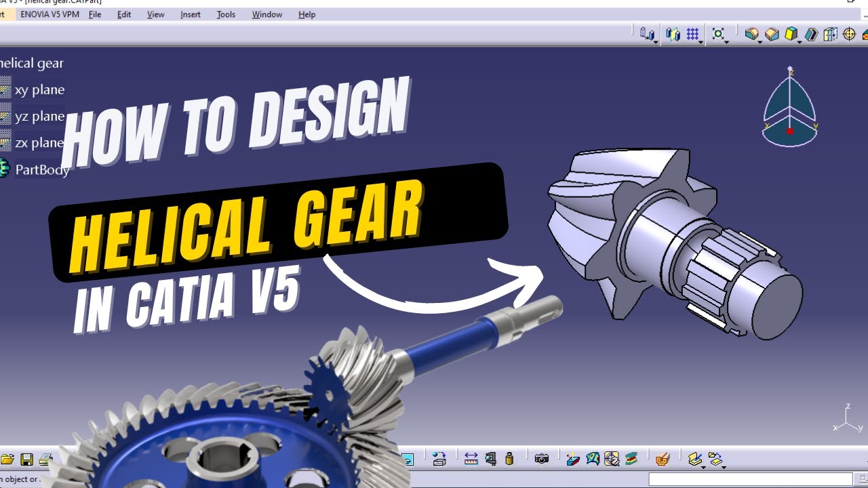Click the orange Apply Material icon
The height and width of the screenshot is (488, 868).
point(663,459)
